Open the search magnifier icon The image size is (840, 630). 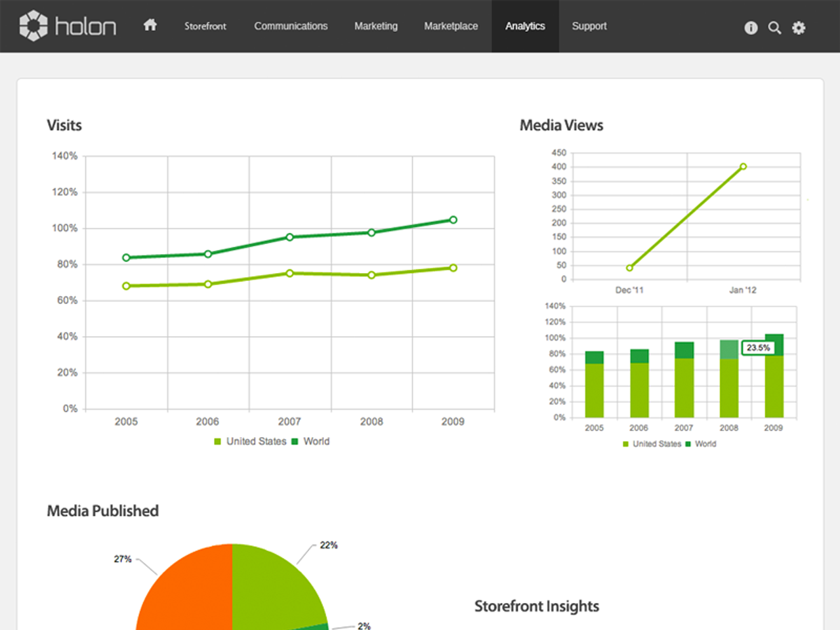774,28
